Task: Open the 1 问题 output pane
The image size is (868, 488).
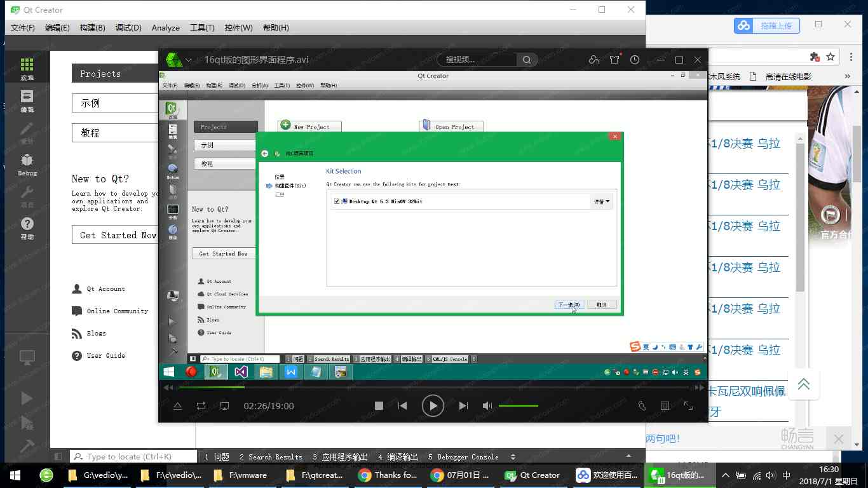Action: pos(217,457)
